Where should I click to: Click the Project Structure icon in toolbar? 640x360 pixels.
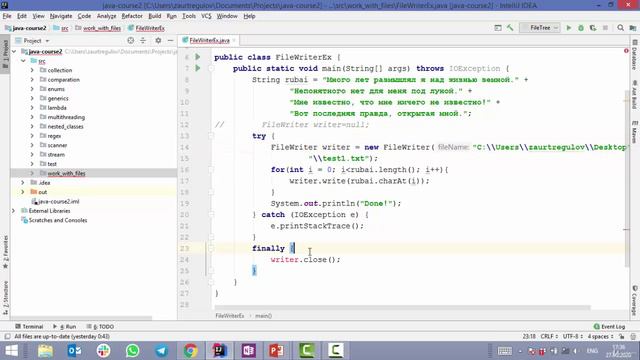632,28
